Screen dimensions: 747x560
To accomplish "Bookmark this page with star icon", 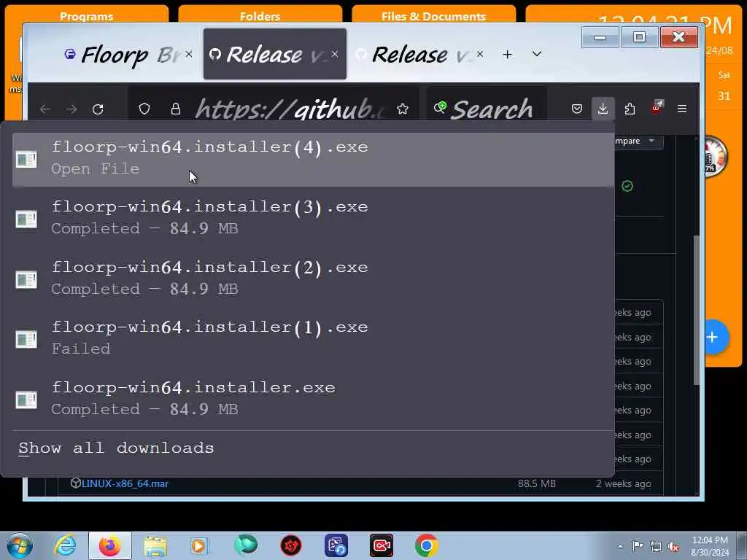I will pos(403,109).
